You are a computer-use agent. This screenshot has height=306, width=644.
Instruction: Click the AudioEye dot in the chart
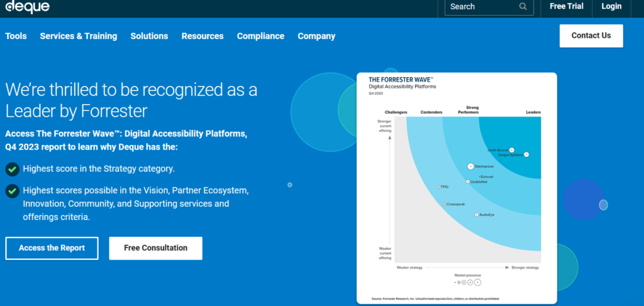coord(477,214)
